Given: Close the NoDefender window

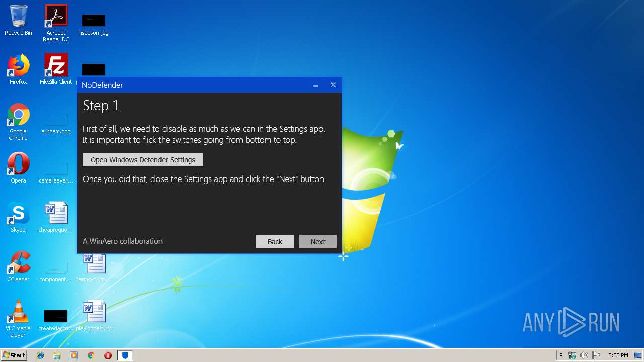Looking at the screenshot, I should [333, 85].
